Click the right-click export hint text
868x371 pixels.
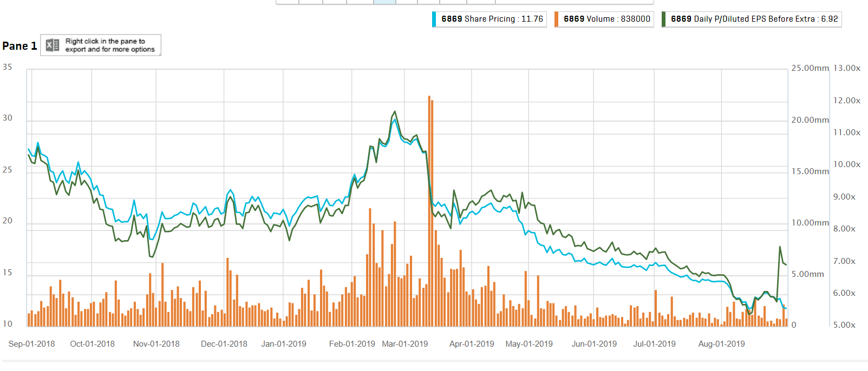(x=110, y=45)
